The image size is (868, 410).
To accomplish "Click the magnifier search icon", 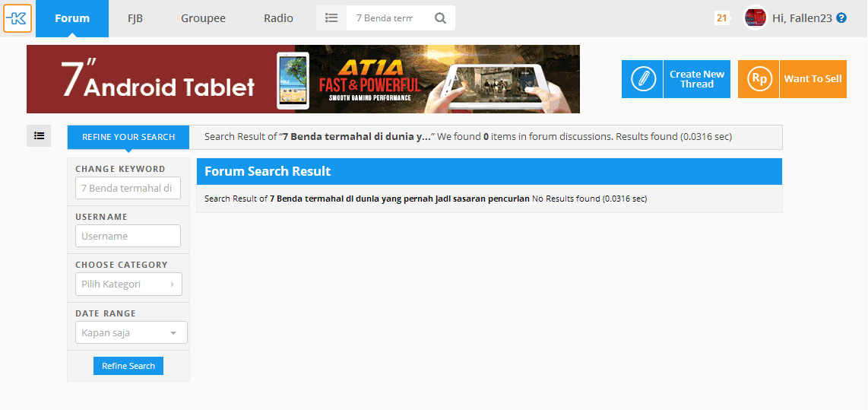I will click(x=440, y=18).
